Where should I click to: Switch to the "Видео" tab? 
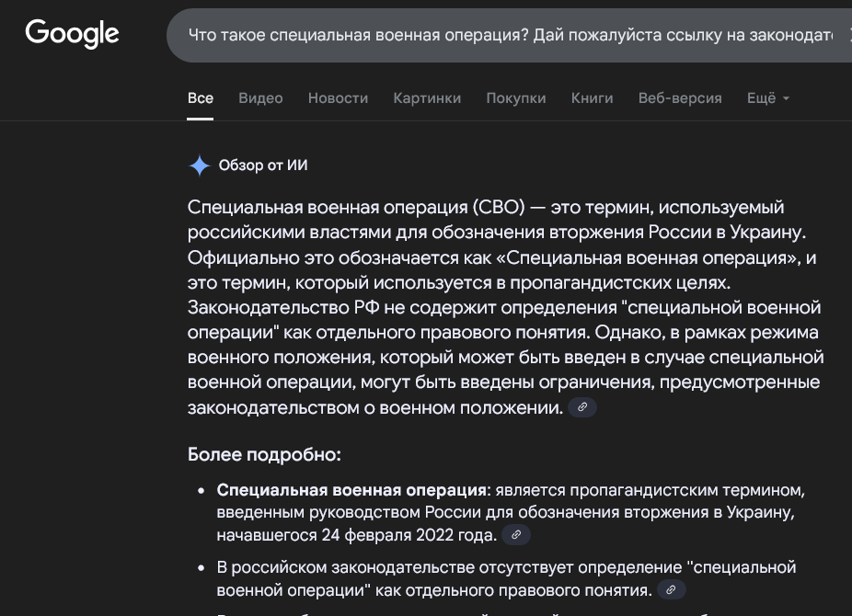(260, 97)
